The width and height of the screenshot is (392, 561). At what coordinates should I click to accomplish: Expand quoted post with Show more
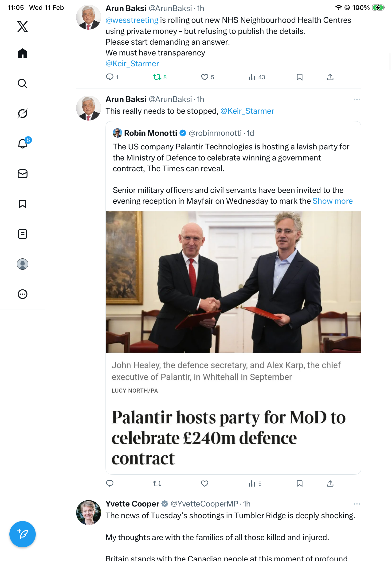[x=332, y=201]
